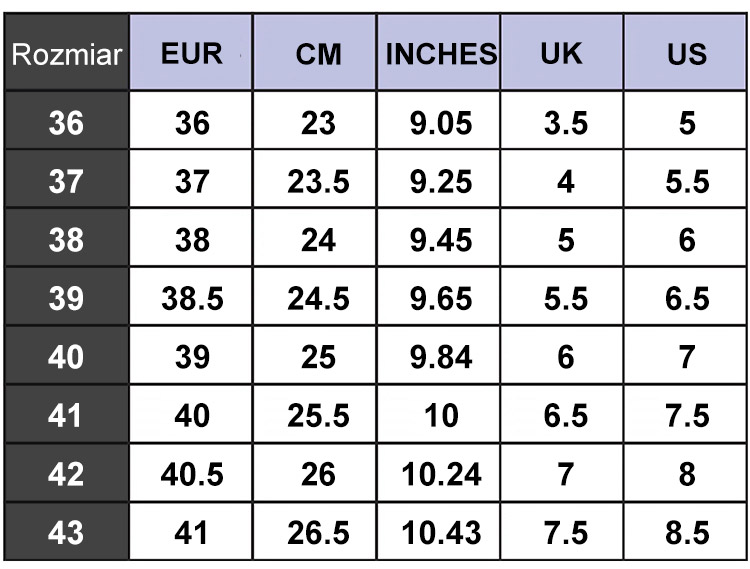Click the UK 3.5 cell

coord(562,120)
